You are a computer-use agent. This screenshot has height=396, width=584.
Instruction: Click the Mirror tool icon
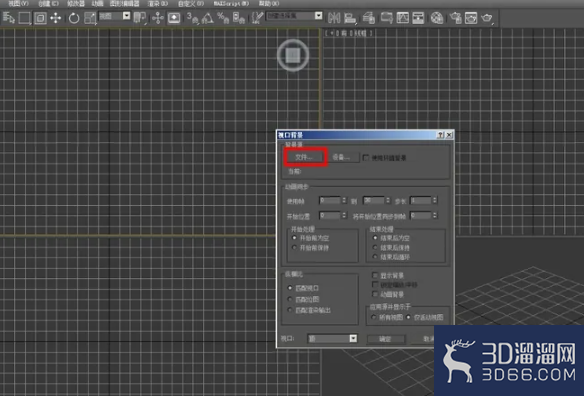334,18
